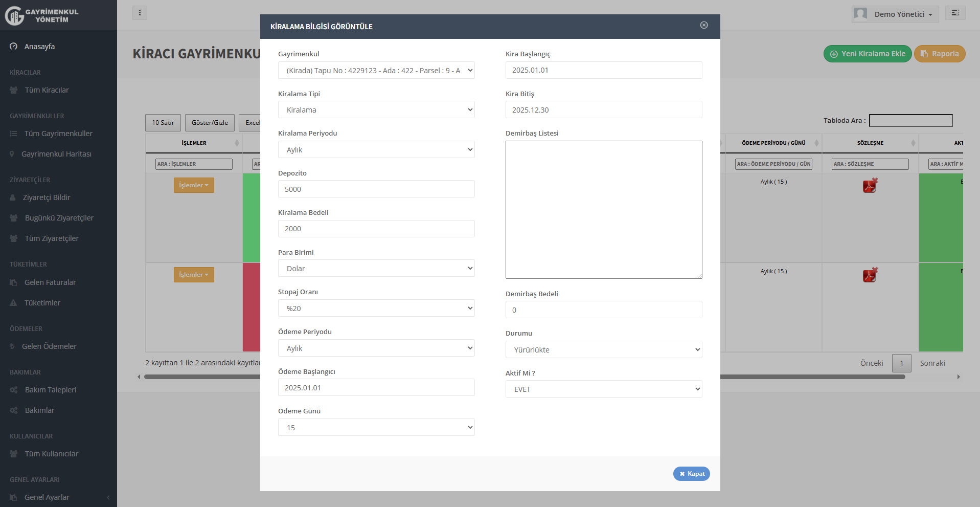This screenshot has width=980, height=507.
Task: Click the Yeni Kiralama Ekle button
Action: (x=867, y=54)
